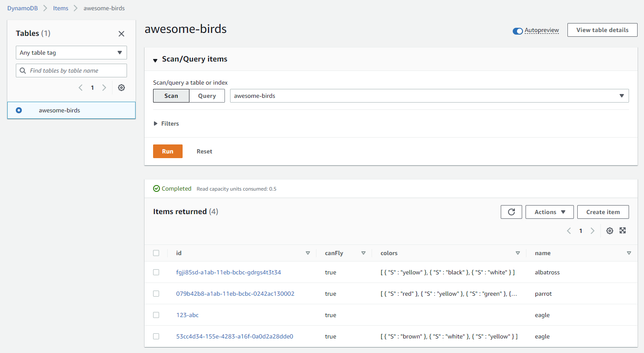The height and width of the screenshot is (353, 644).
Task: Open Tables panel preferences gear
Action: click(x=121, y=88)
